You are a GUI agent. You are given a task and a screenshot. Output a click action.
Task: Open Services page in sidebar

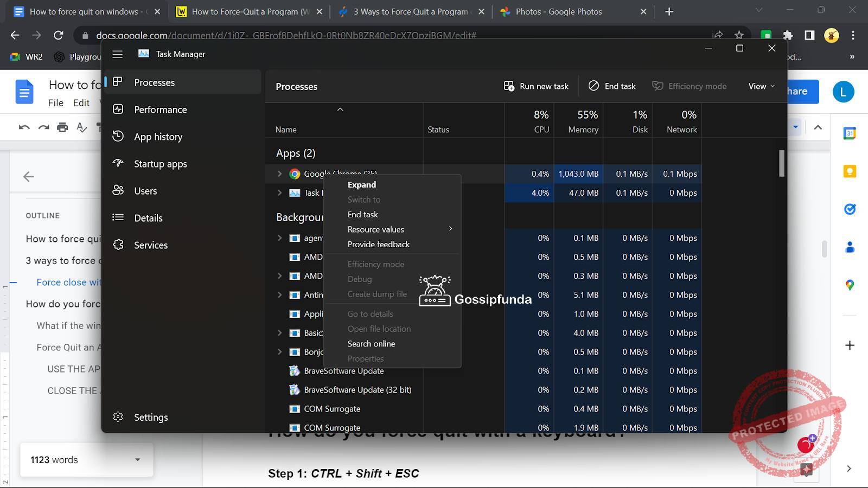point(150,245)
